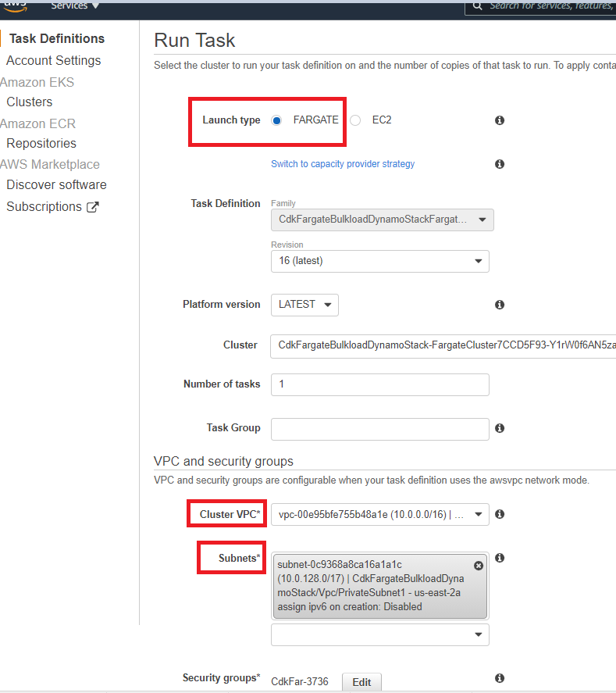Open the Services menu
The height and width of the screenshot is (693, 616).
75,5
